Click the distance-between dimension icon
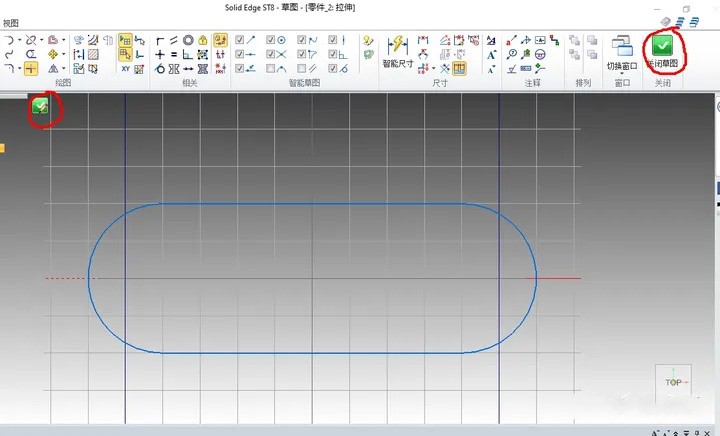This screenshot has height=436, width=720. [x=423, y=40]
